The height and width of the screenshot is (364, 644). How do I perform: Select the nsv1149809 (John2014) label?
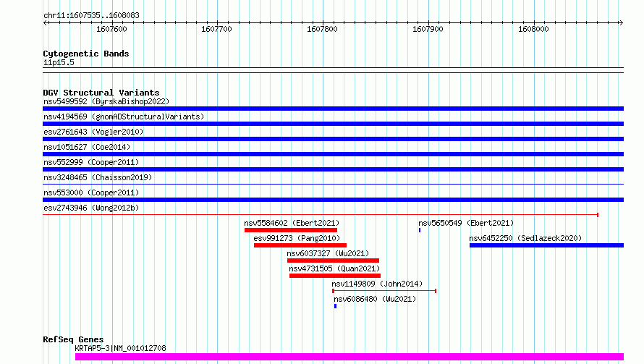click(377, 284)
